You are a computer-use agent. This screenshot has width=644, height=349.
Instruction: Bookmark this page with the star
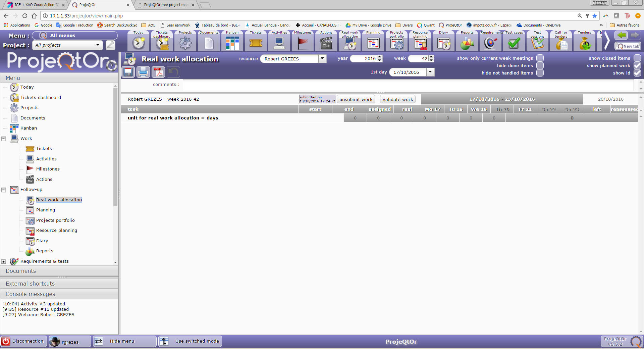(x=595, y=16)
